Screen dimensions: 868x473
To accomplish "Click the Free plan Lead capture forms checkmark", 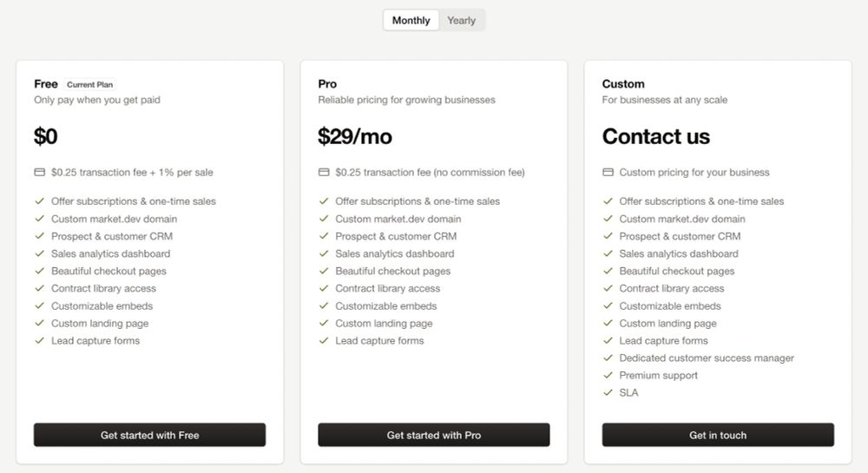I will click(39, 340).
